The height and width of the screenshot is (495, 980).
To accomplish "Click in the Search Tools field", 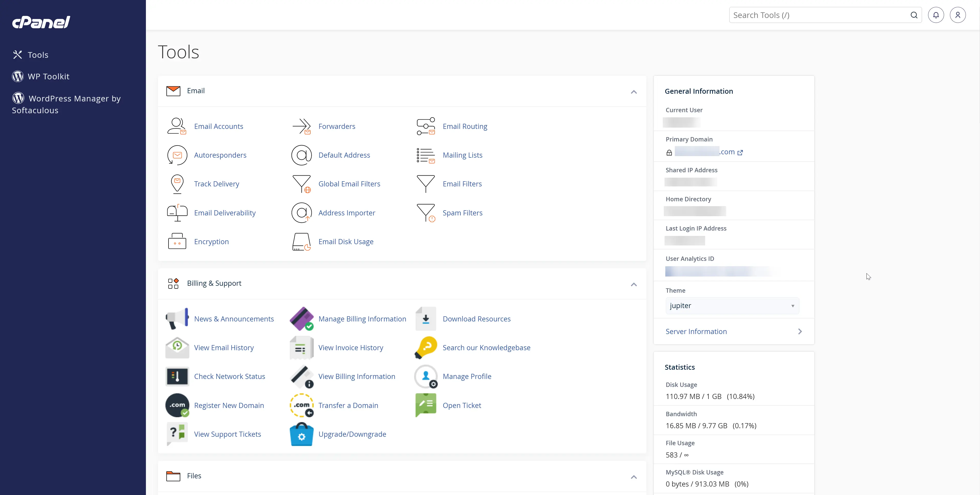I will click(818, 15).
